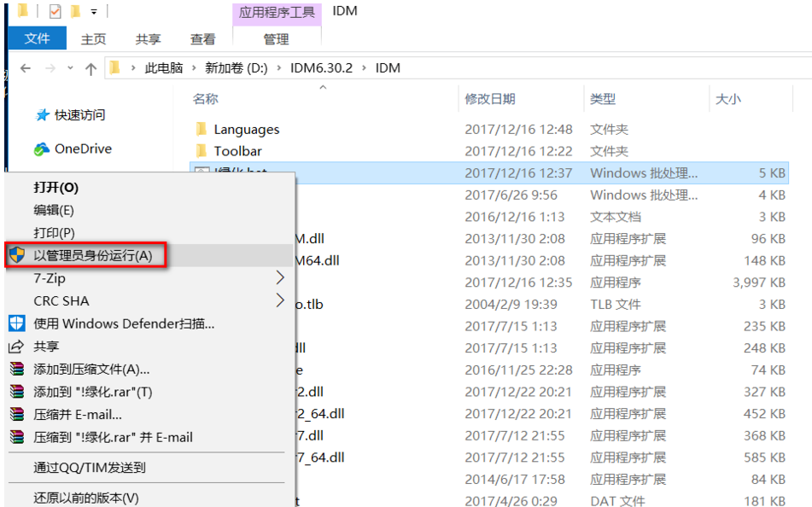Click 此电脑 in the address path

(164, 67)
